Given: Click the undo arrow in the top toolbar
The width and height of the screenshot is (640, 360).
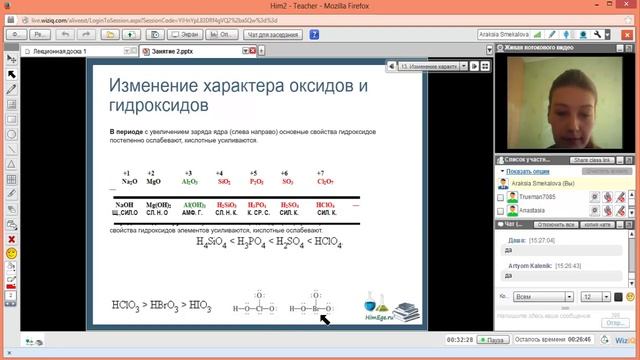Looking at the screenshot, I should pyautogui.click(x=65, y=35).
